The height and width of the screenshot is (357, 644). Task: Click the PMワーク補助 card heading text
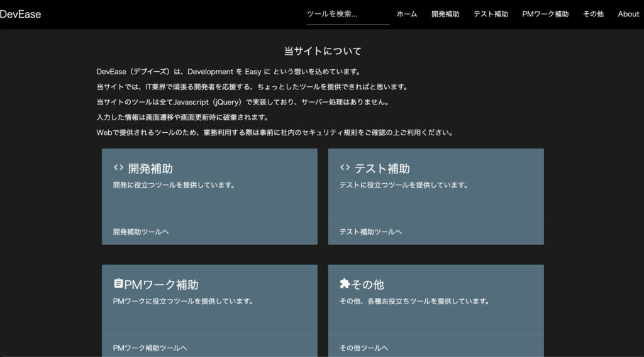point(162,285)
